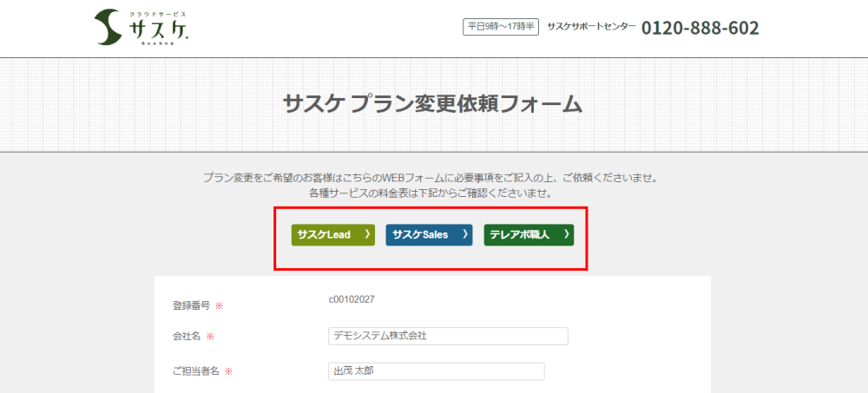Click the support phone number 0120-888-602
868x393 pixels.
coord(700,28)
